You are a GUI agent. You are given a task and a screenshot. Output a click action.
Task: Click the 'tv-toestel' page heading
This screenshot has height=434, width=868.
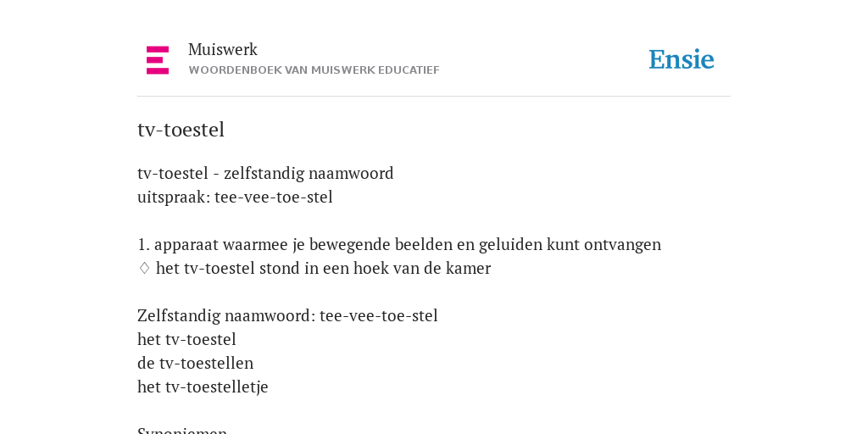pyautogui.click(x=181, y=130)
